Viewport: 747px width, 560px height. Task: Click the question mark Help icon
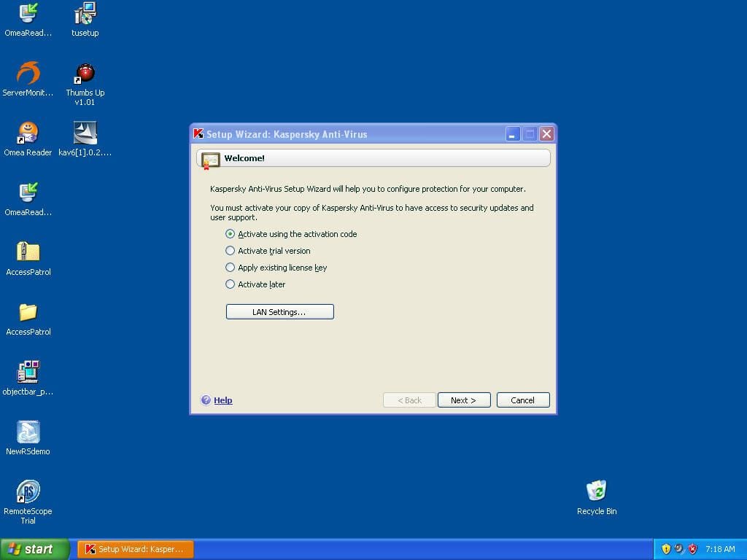point(206,400)
